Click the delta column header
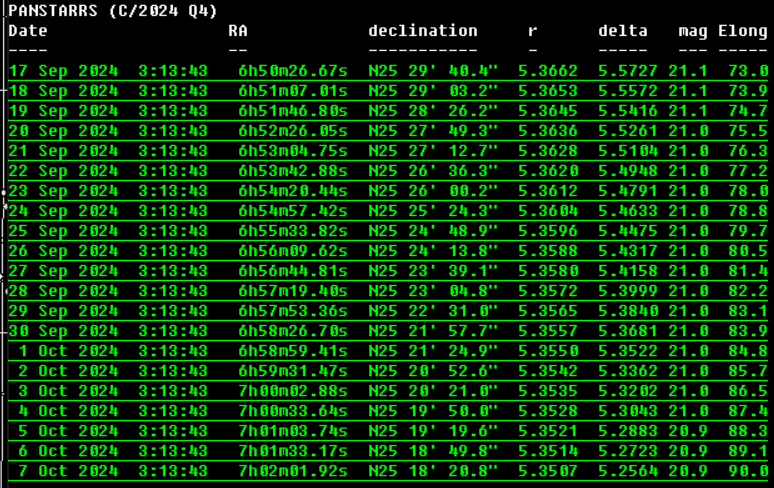 coord(623,30)
